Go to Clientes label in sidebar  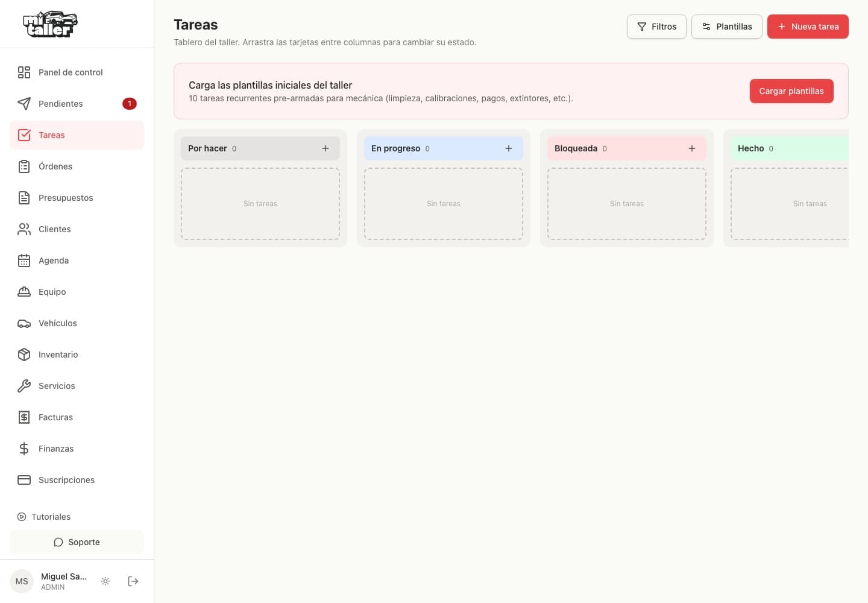55,229
